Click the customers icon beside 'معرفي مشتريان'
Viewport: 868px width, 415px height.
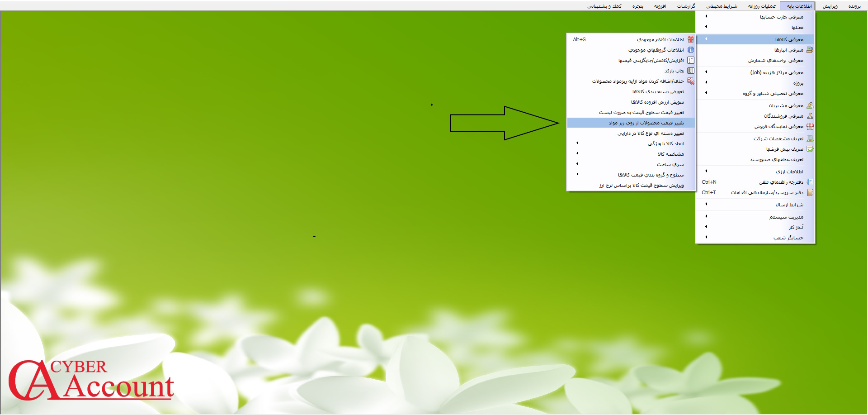coord(810,105)
